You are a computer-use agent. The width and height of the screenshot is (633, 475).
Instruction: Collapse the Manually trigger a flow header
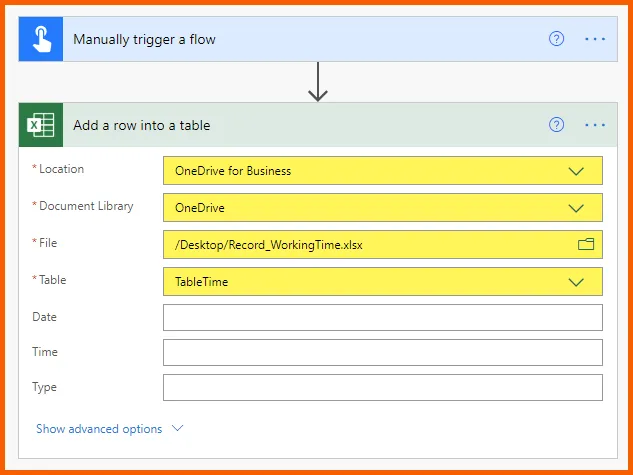tap(300, 39)
